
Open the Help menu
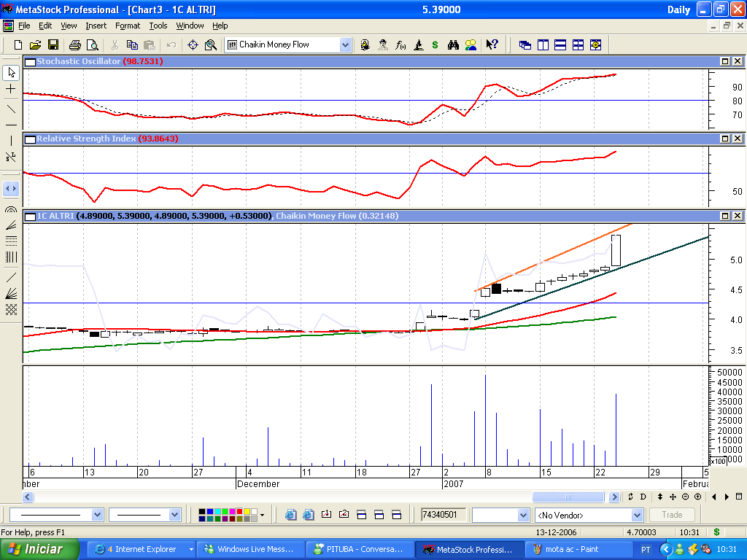pos(220,26)
